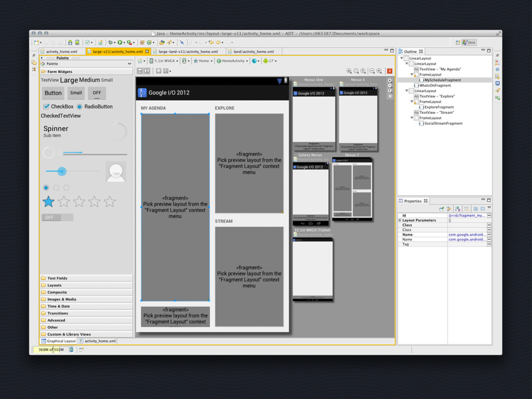Select the RadioButton widget in Palette
This screenshot has height=399, width=532.
tap(95, 107)
